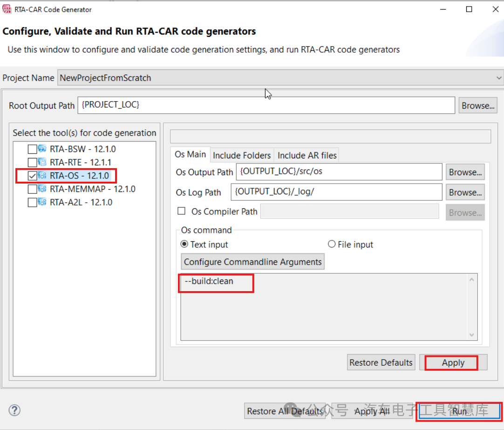Browse for the Root Output Path
Image resolution: width=504 pixels, height=430 pixels.
[477, 106]
